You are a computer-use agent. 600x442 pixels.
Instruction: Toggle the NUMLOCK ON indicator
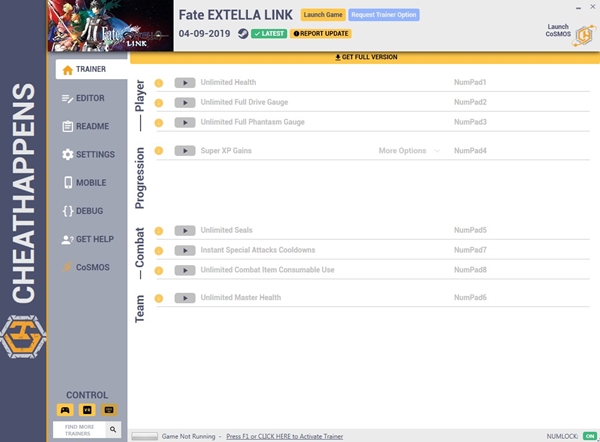[x=589, y=436]
